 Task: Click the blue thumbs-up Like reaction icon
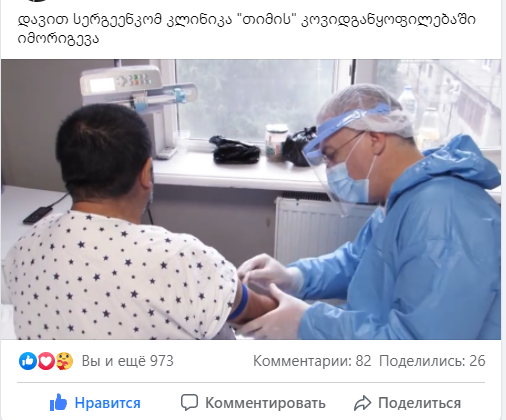(x=28, y=361)
